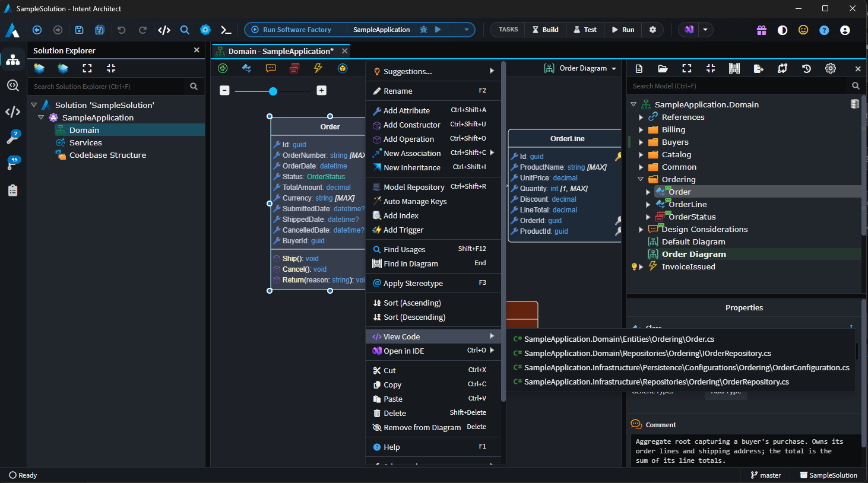Click the Test button
Image resolution: width=868 pixels, height=483 pixels.
coord(585,30)
